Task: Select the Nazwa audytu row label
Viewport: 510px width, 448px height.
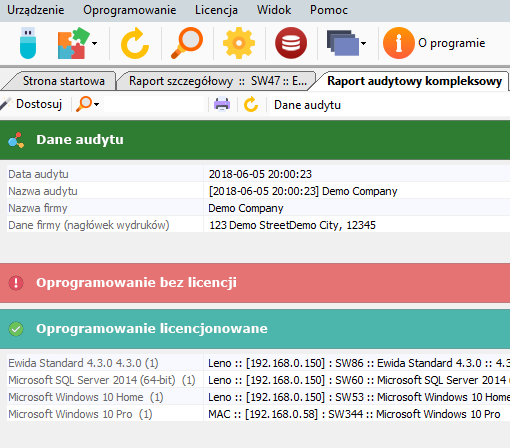Action: point(43,191)
